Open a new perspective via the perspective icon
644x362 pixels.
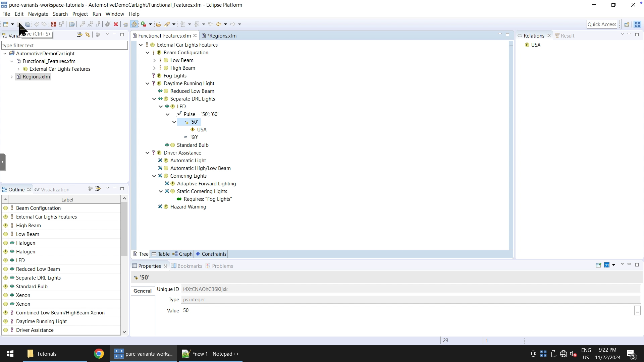627,24
